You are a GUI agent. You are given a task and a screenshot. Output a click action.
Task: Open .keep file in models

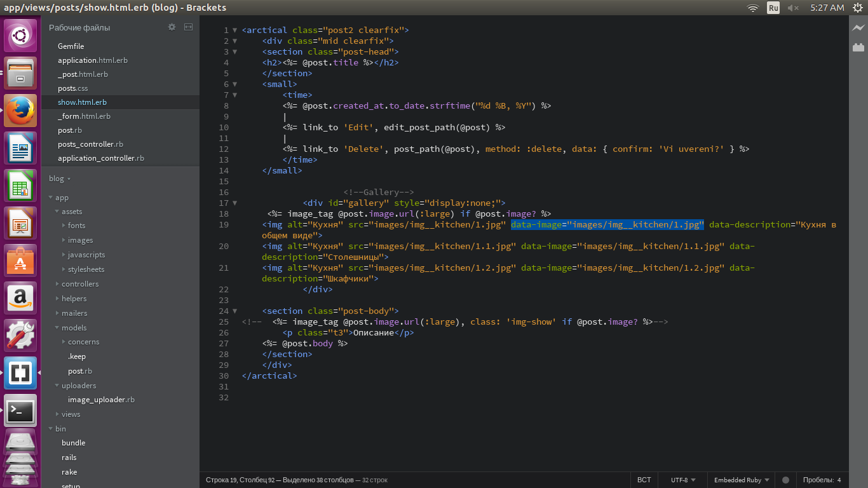pyautogui.click(x=77, y=356)
